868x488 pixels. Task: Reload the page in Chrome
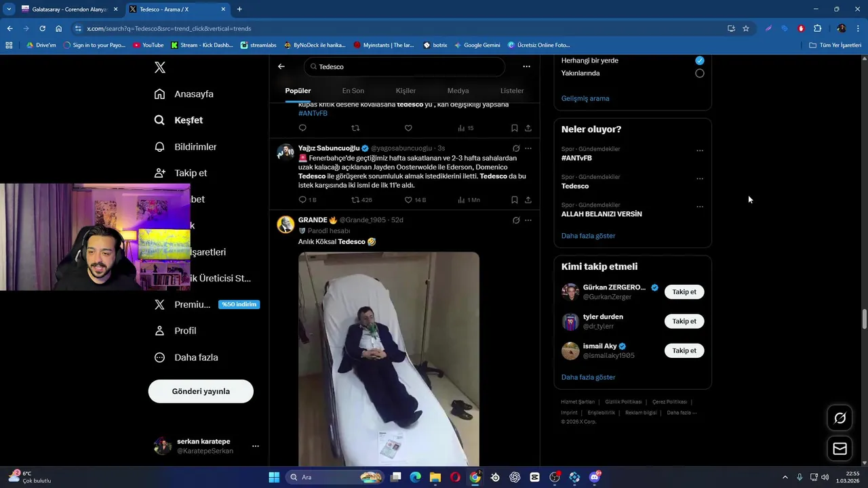pos(42,28)
